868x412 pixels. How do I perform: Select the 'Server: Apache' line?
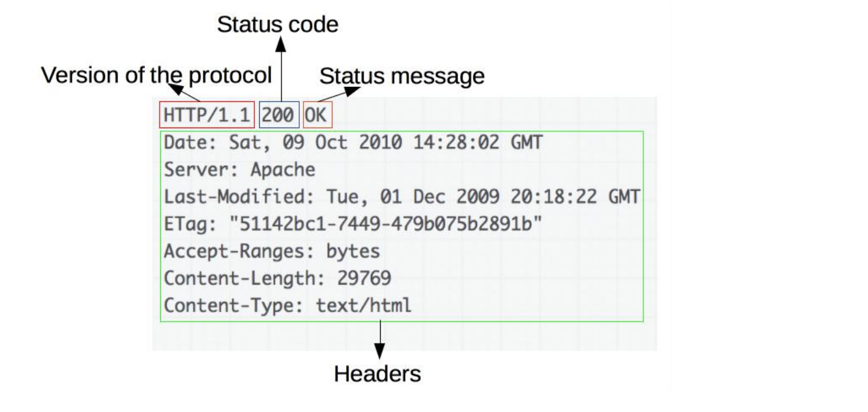point(240,170)
